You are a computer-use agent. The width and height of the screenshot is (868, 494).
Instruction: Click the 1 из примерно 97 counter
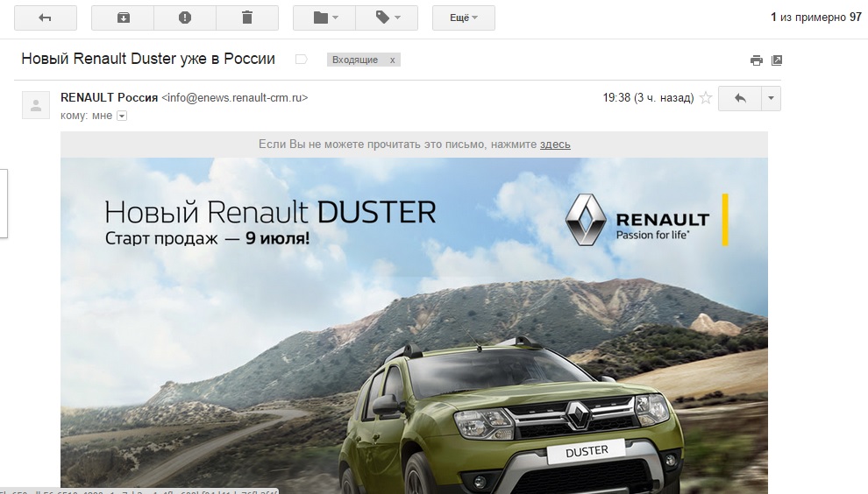(x=816, y=18)
